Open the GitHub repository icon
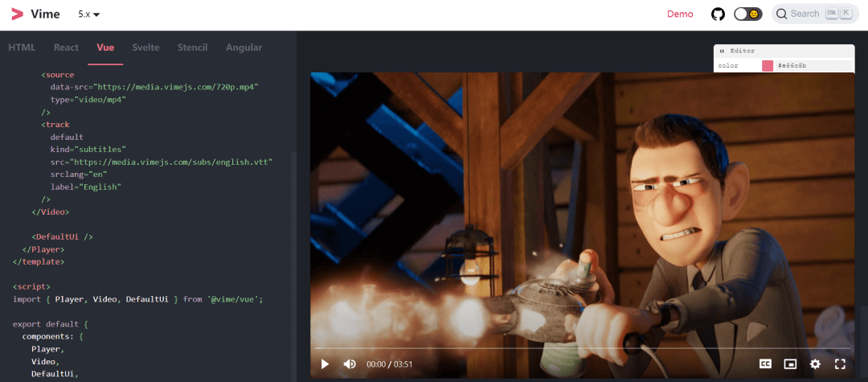Viewport: 868px width, 382px height. tap(718, 14)
